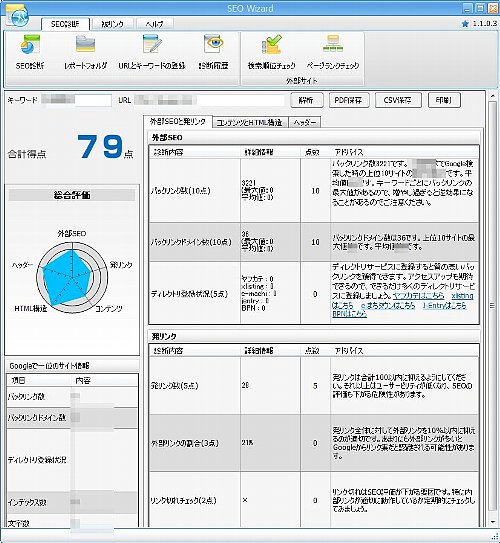Viewport: 500px width, 543px height.
Task: Click the vertical scrollbar down arrow
Action: (493, 522)
